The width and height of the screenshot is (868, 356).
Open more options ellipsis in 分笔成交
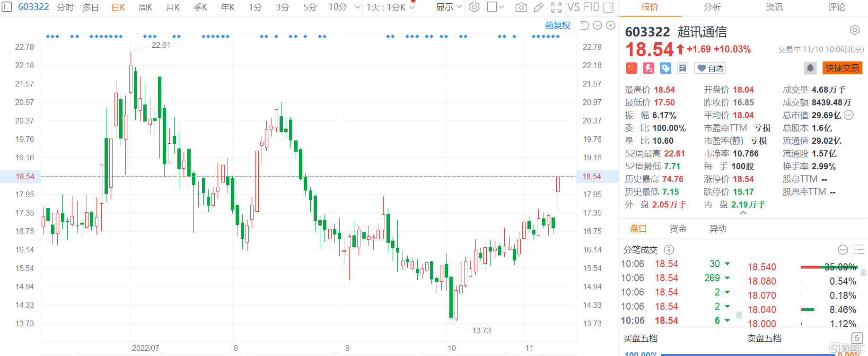pyautogui.click(x=843, y=250)
